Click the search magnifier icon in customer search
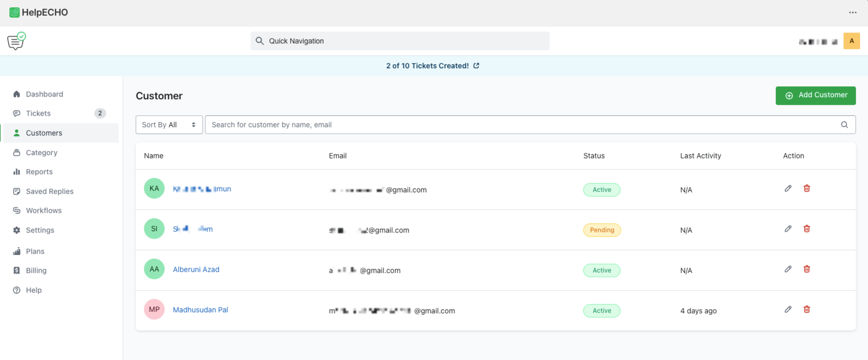The height and width of the screenshot is (360, 868). [844, 125]
